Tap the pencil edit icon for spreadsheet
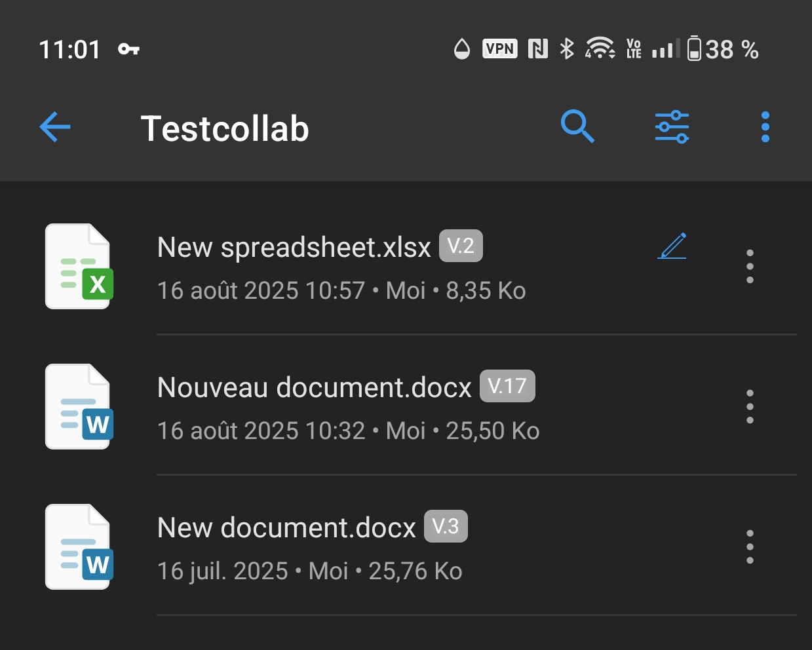 pos(672,246)
